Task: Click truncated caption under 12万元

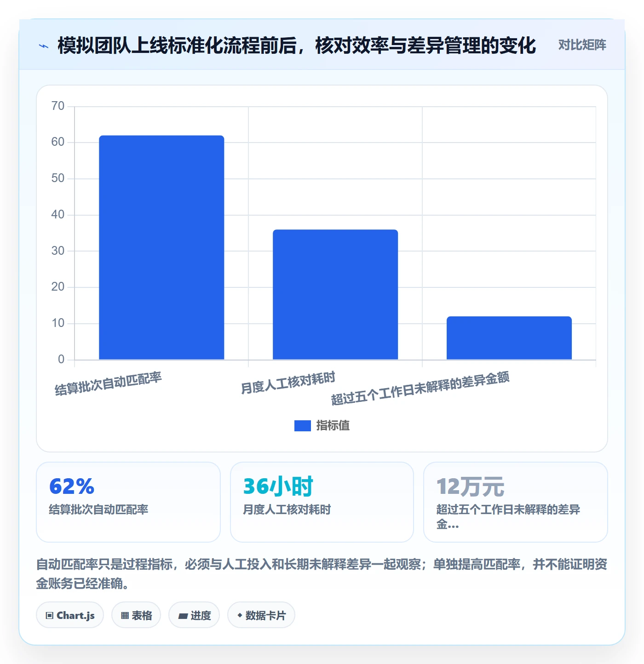Action: [508, 517]
